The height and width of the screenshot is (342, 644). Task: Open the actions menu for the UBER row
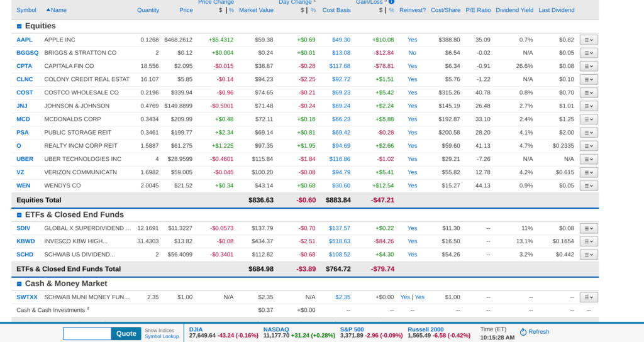(589, 159)
